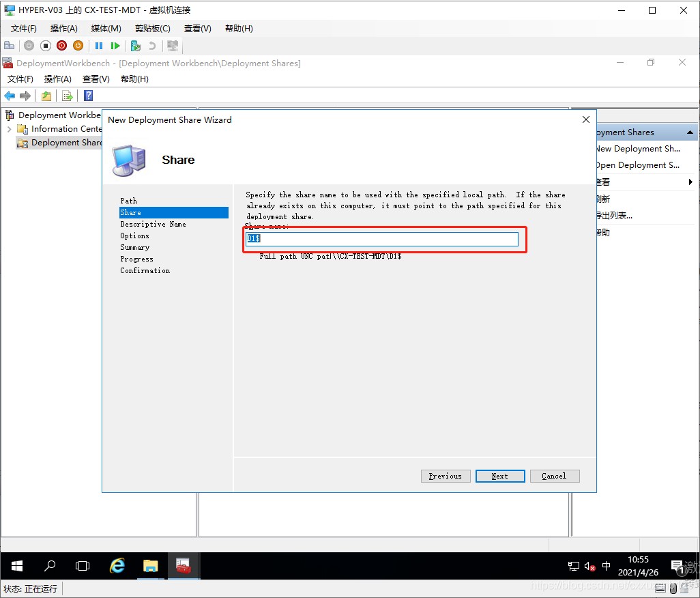
Task: Click the wizard Previous button
Action: coord(445,476)
